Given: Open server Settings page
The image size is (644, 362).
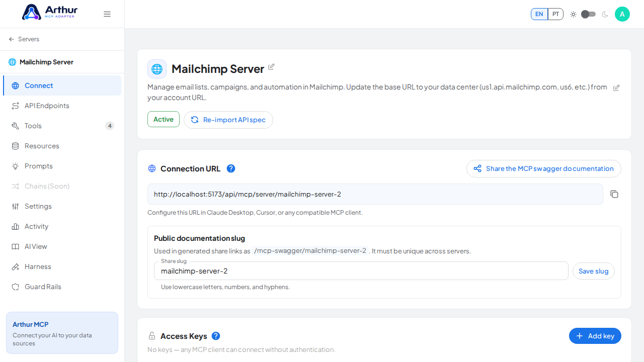Looking at the screenshot, I should pyautogui.click(x=62, y=206).
